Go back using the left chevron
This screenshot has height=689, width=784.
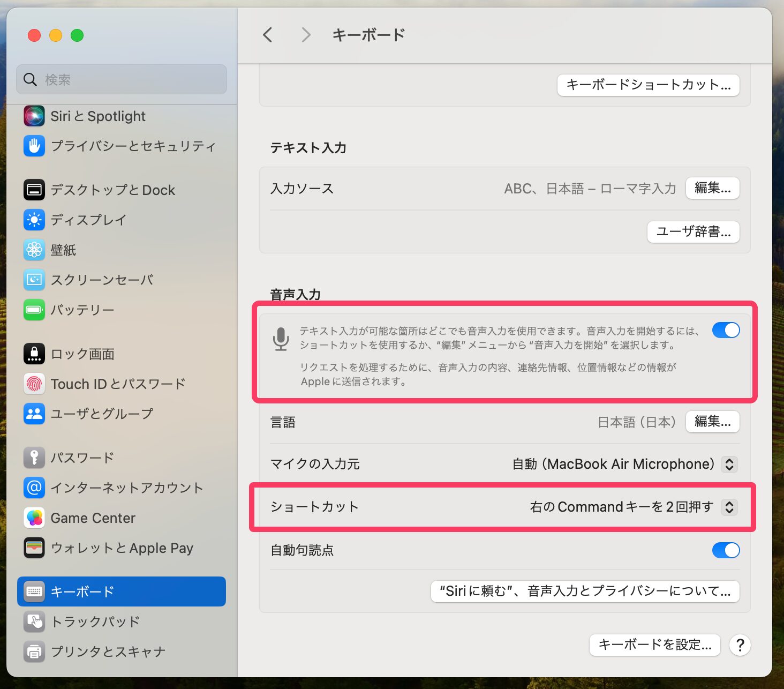[268, 35]
